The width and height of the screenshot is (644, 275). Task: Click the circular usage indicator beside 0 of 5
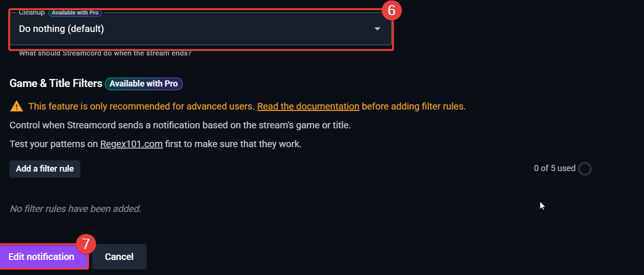tap(585, 168)
